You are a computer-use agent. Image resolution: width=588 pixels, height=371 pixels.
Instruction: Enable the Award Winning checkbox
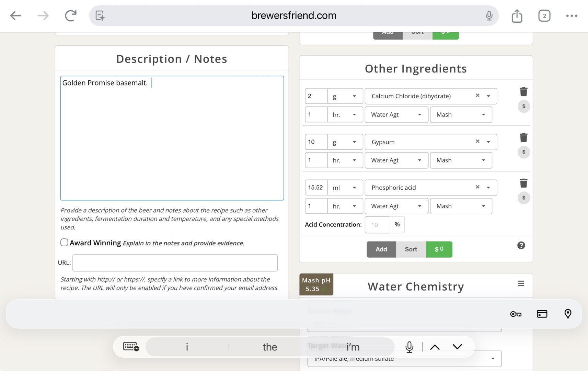coord(64,243)
